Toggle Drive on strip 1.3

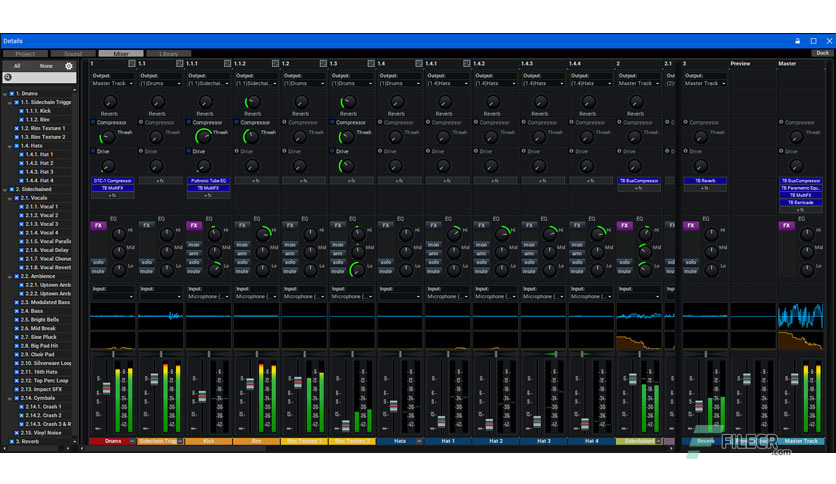pyautogui.click(x=332, y=151)
